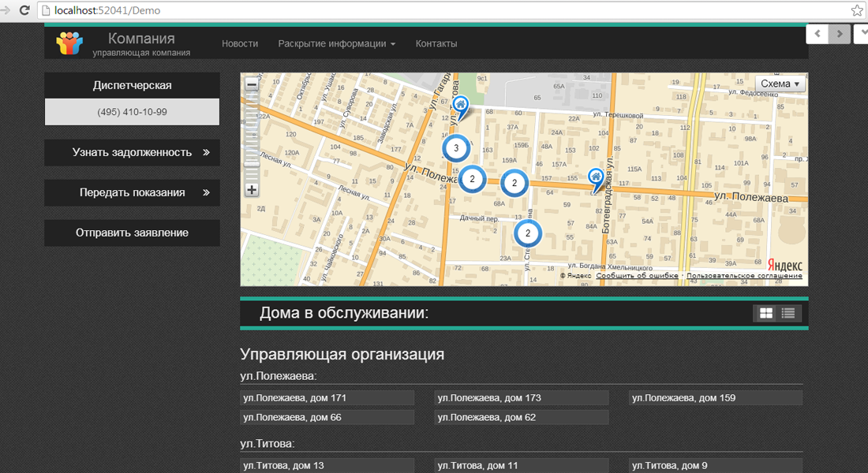Zoom out with the map minus button
The width and height of the screenshot is (868, 473).
point(252,84)
